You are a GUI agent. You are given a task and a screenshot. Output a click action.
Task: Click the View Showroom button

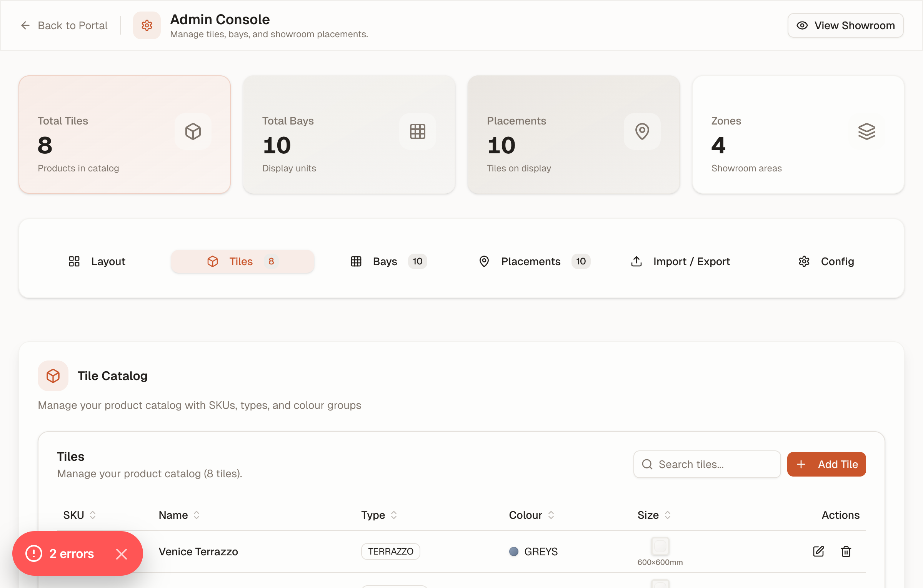click(845, 25)
